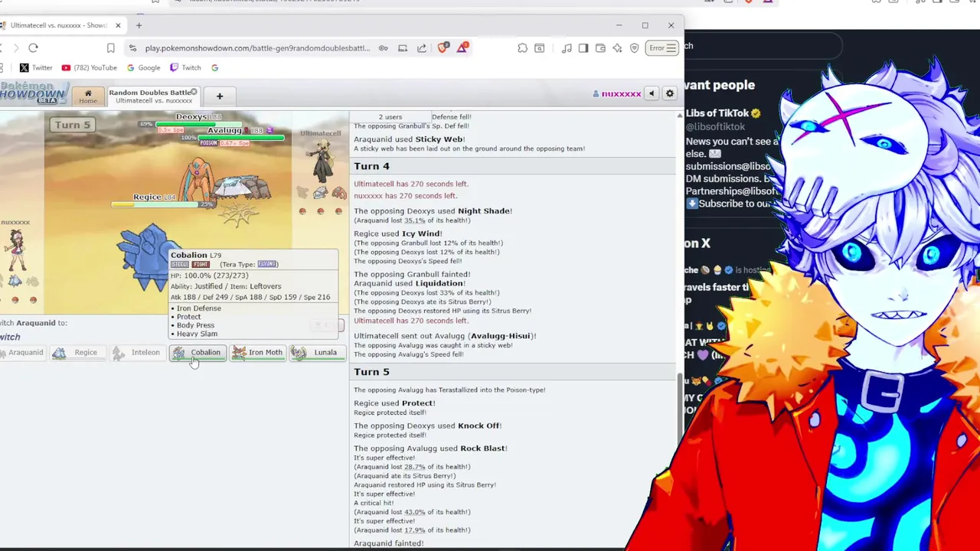Open Showdown options gear icon
The height and width of the screenshot is (551, 980).
(x=670, y=93)
